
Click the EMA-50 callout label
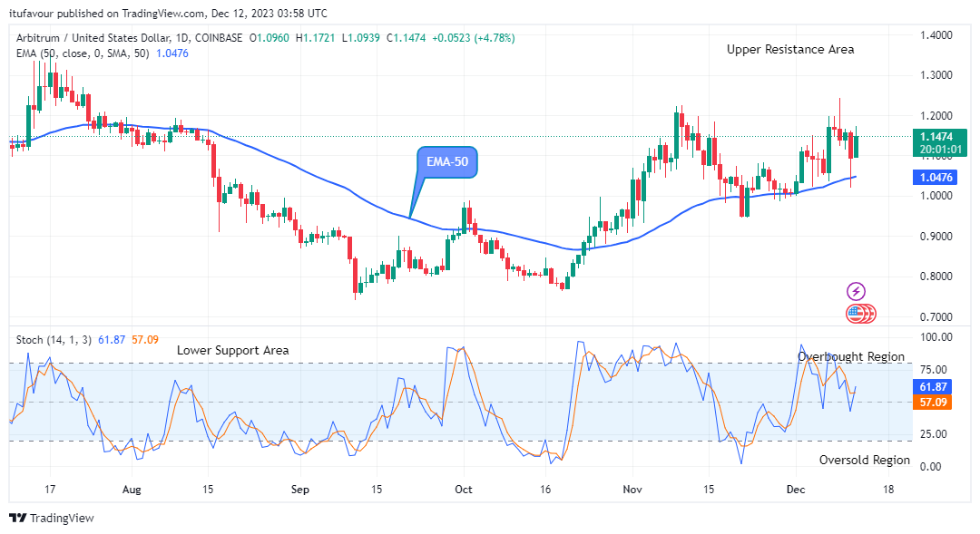[x=446, y=161]
